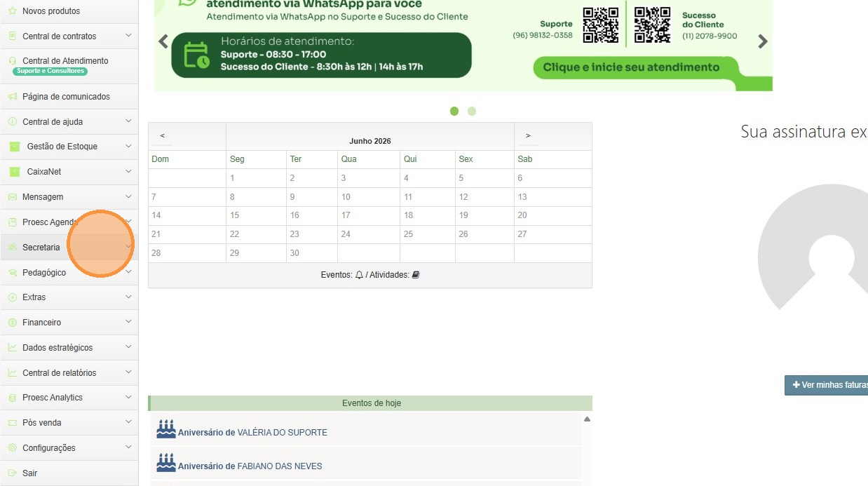Click the Junho 2026 calendar title
This screenshot has width=868, height=486.
click(x=370, y=141)
